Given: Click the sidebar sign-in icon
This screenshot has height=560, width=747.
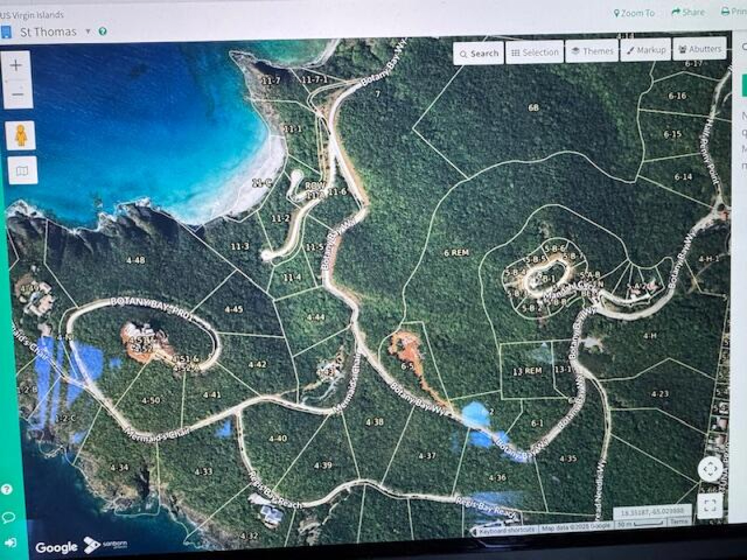Looking at the screenshot, I should point(10,543).
